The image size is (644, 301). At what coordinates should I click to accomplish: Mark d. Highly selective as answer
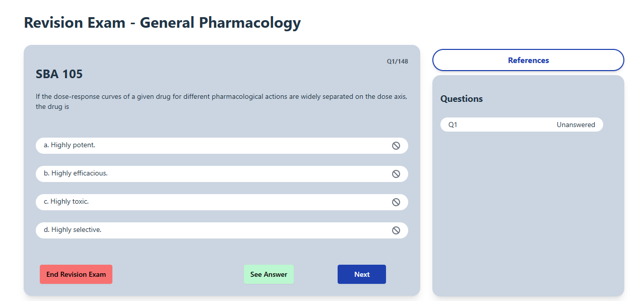click(x=222, y=230)
